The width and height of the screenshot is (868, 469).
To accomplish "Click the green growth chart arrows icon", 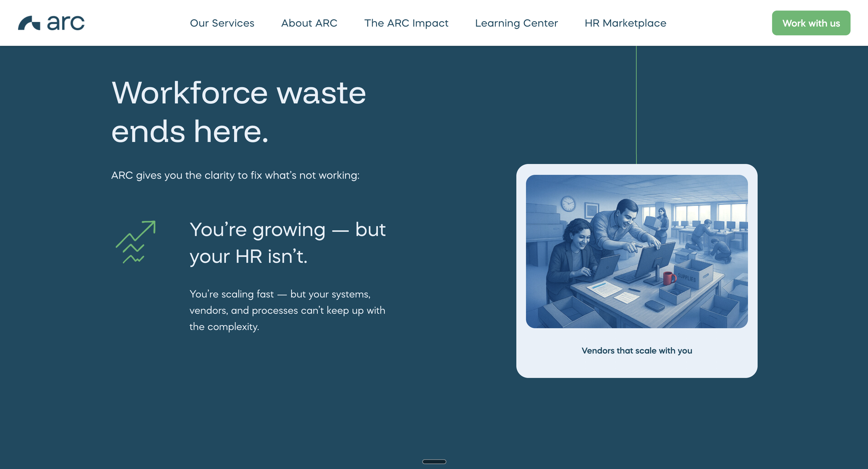I will coord(135,242).
